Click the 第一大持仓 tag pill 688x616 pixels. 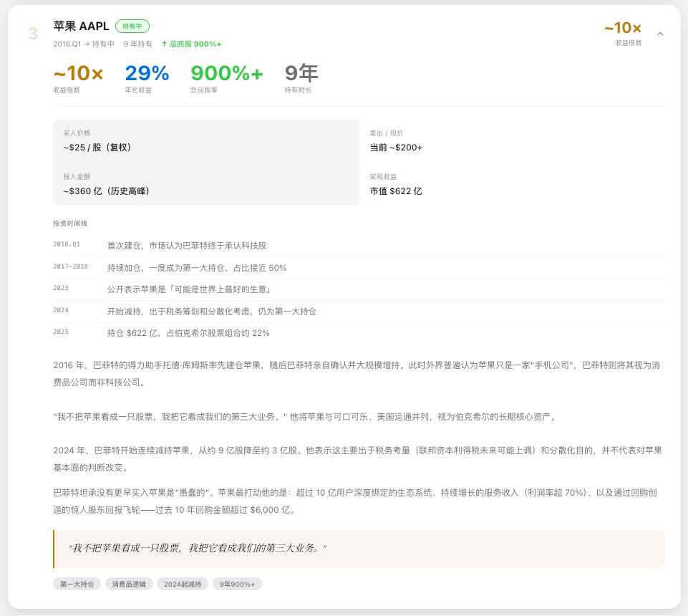76,584
